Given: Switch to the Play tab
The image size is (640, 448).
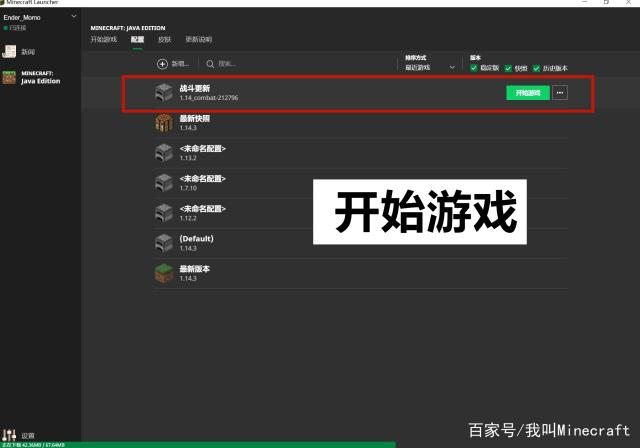Looking at the screenshot, I should point(104,40).
